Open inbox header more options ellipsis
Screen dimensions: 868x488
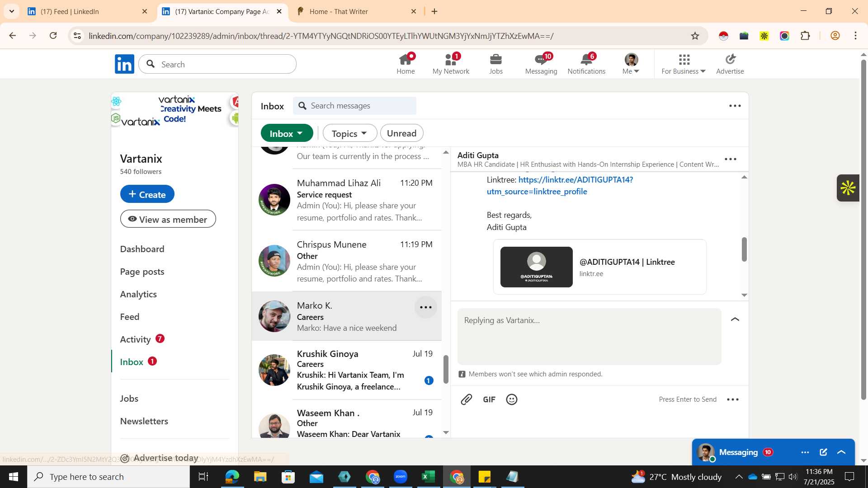(735, 106)
